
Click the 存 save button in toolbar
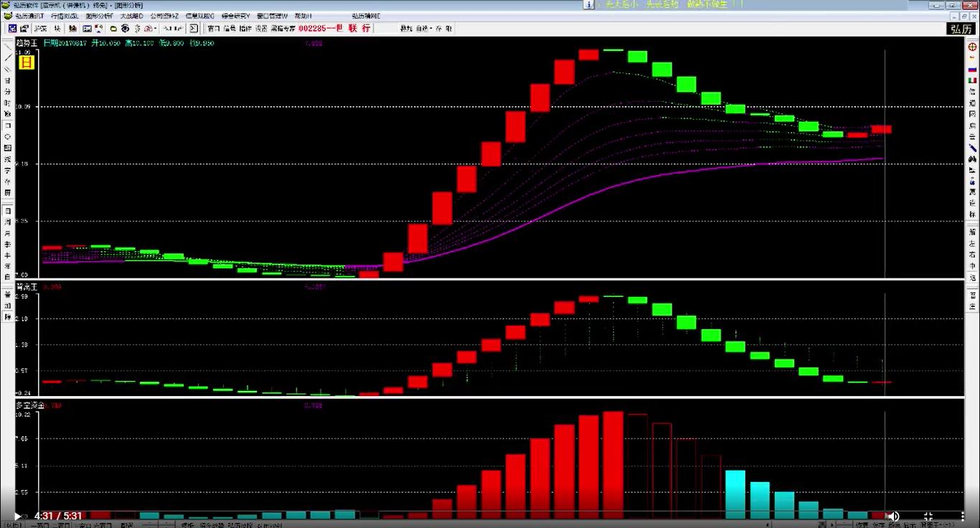(x=438, y=29)
